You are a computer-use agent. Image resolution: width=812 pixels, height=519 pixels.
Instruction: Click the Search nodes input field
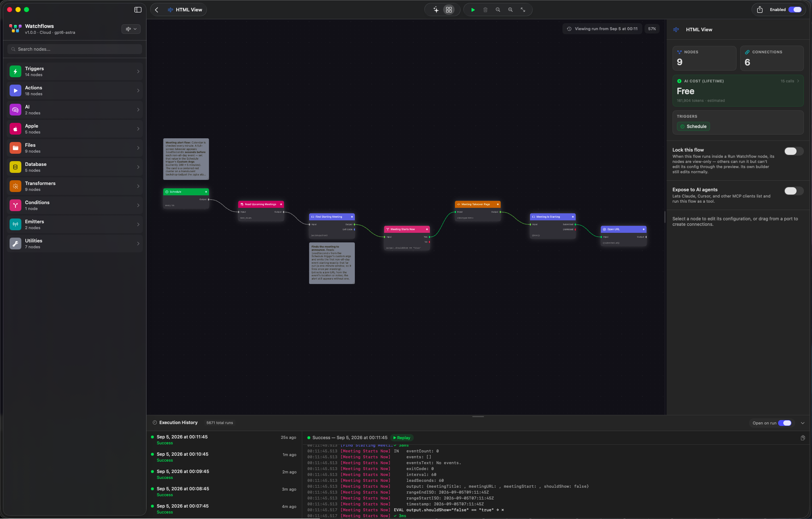(75, 49)
